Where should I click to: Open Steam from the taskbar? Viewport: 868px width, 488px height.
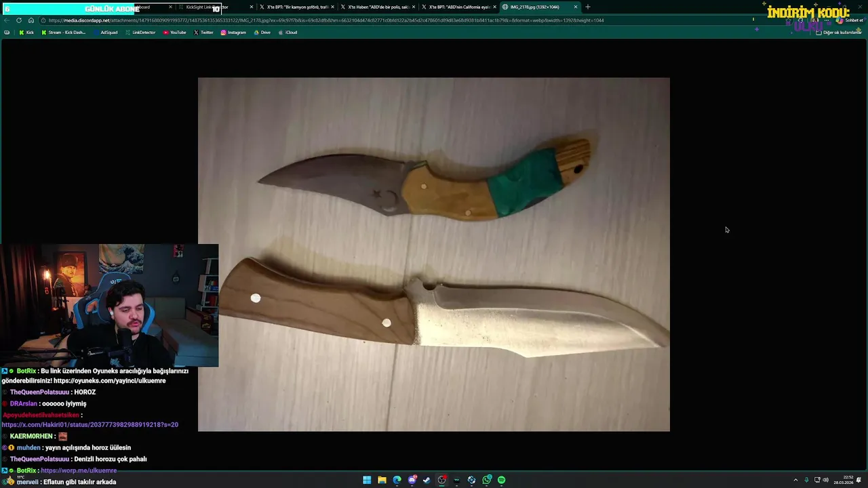427,480
